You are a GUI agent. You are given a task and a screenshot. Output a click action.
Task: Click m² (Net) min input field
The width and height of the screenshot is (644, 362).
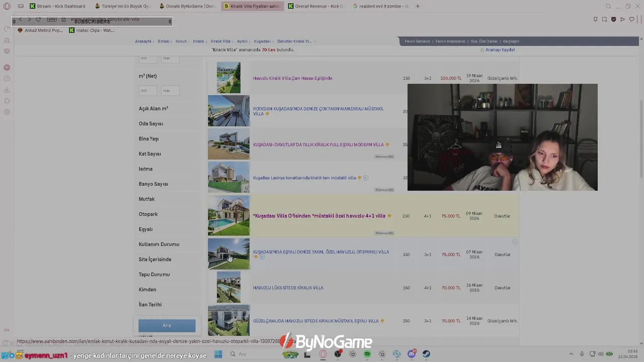147,90
